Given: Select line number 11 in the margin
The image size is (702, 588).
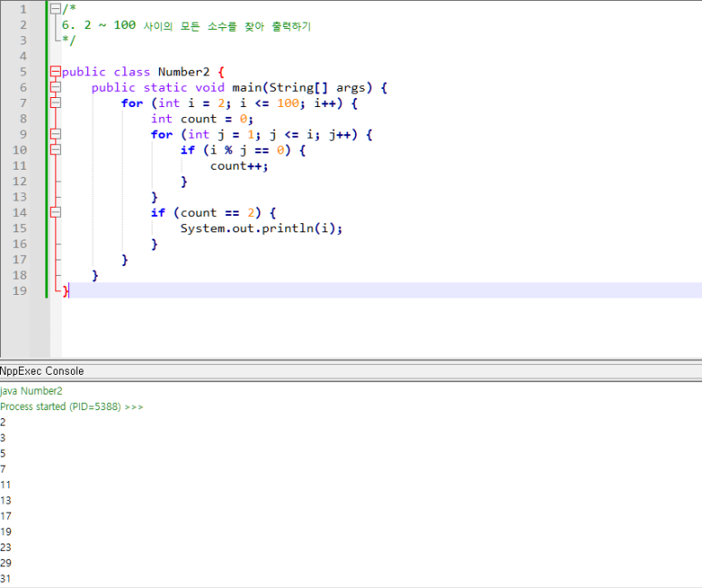Looking at the screenshot, I should [19, 166].
